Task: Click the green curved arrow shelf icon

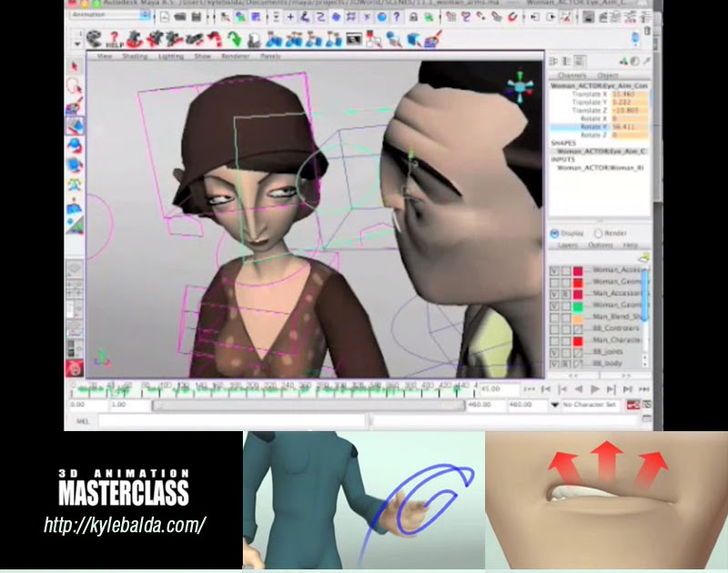Action: point(235,39)
